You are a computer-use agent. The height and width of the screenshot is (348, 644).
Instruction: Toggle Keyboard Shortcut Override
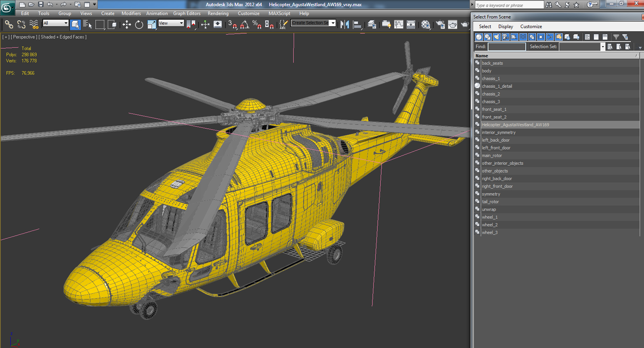[x=218, y=24]
